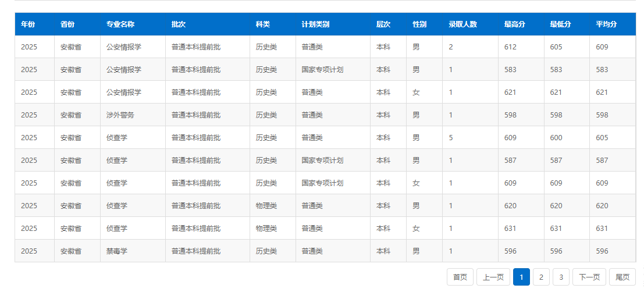Click the 最高分 column header
This screenshot has height=292, width=644.
click(x=515, y=24)
